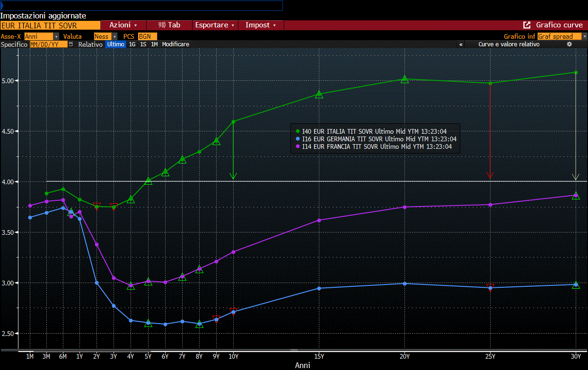This screenshot has height=370, width=588.
Task: Open the Azioni menu
Action: (123, 25)
